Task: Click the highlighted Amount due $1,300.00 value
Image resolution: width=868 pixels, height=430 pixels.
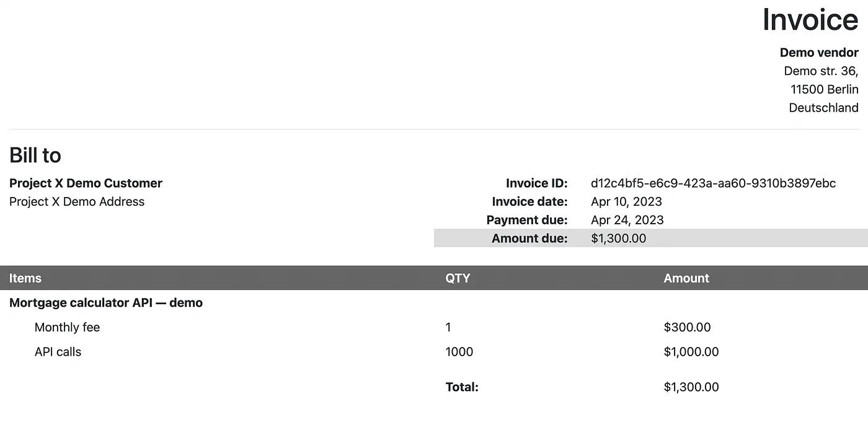Action: [x=619, y=239]
